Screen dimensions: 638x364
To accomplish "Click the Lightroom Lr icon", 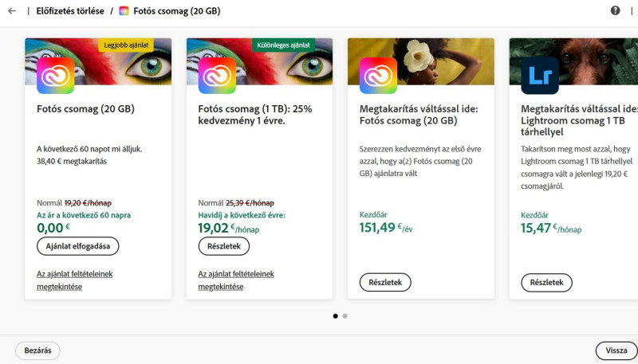I will [540, 76].
